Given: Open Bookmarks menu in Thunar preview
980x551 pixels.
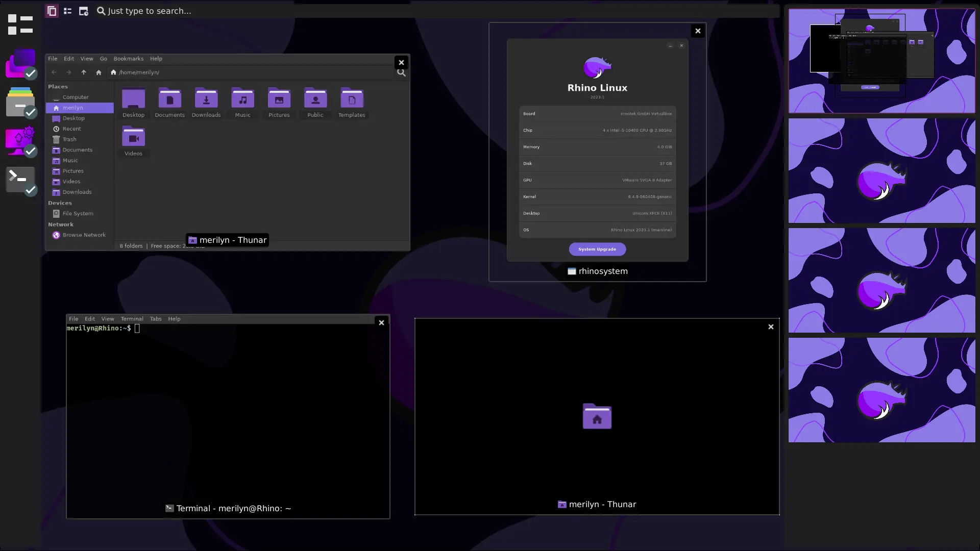Looking at the screenshot, I should (x=128, y=59).
